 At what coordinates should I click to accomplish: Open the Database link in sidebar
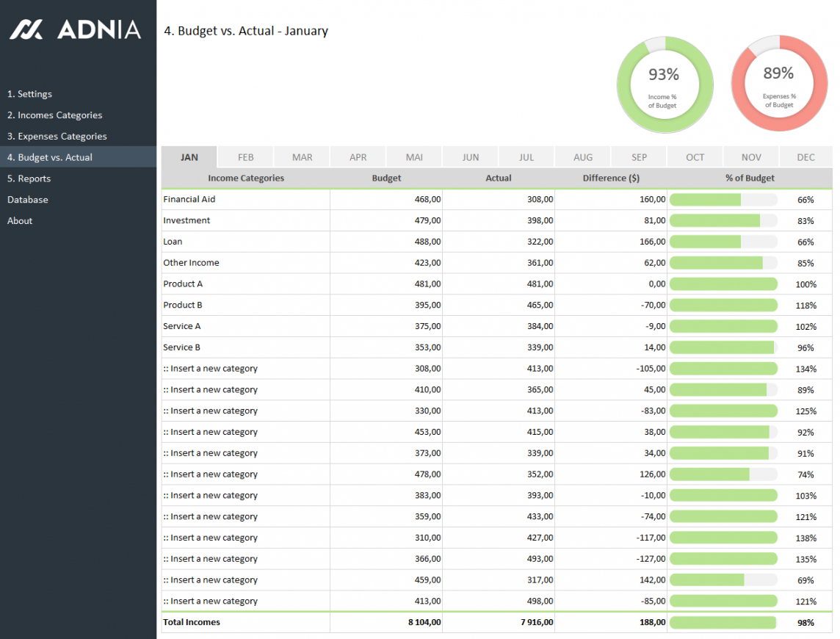28,200
